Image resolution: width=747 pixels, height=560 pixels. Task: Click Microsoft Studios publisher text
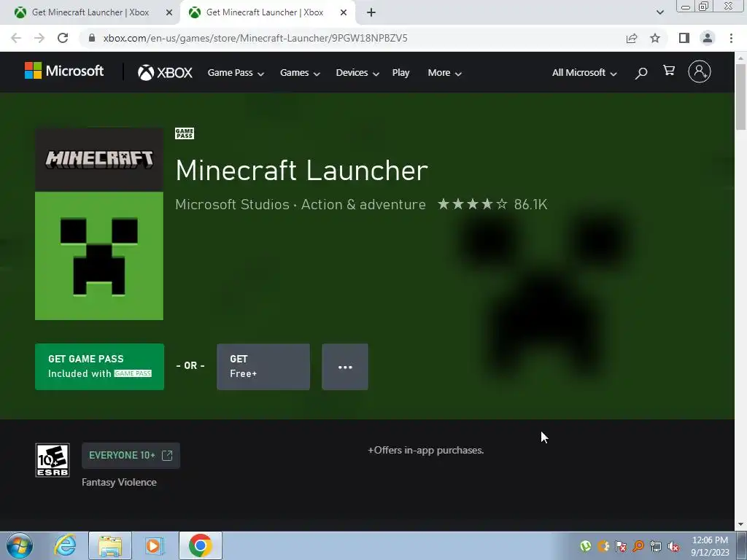point(233,204)
